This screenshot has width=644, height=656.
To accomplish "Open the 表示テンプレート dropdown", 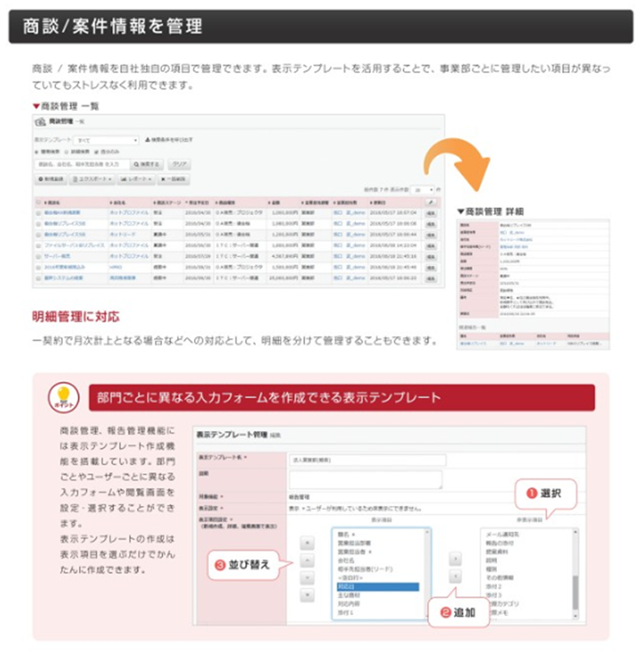I will 106,140.
